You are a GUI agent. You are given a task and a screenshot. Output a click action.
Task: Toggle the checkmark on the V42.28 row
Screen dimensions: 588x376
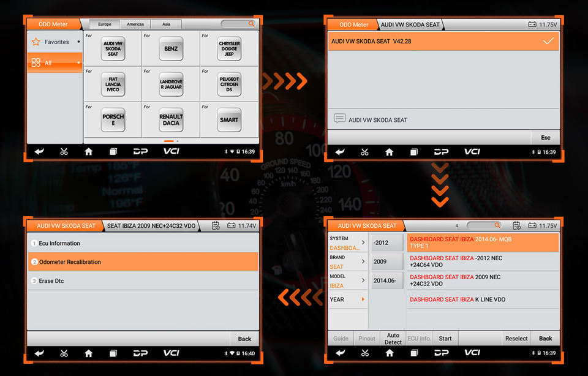click(548, 41)
